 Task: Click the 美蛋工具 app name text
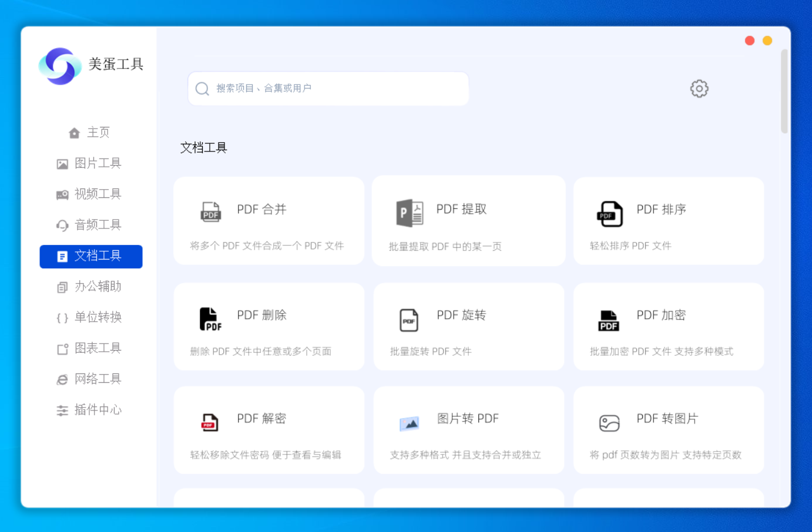click(x=116, y=64)
